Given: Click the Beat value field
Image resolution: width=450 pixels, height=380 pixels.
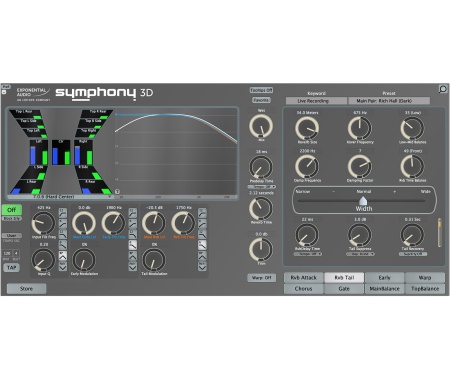Looking at the screenshot, I should click(x=16, y=253).
